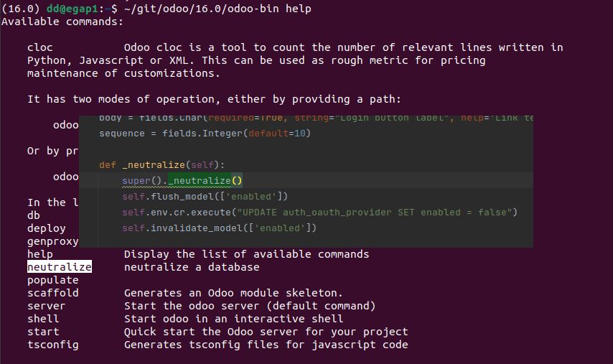613x364 pixels.
Task: Click the tsconfig command entry
Action: pos(53,345)
